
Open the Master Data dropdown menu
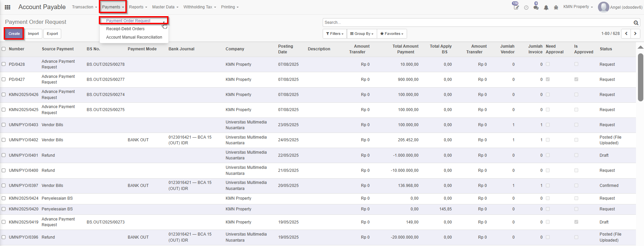click(x=165, y=7)
